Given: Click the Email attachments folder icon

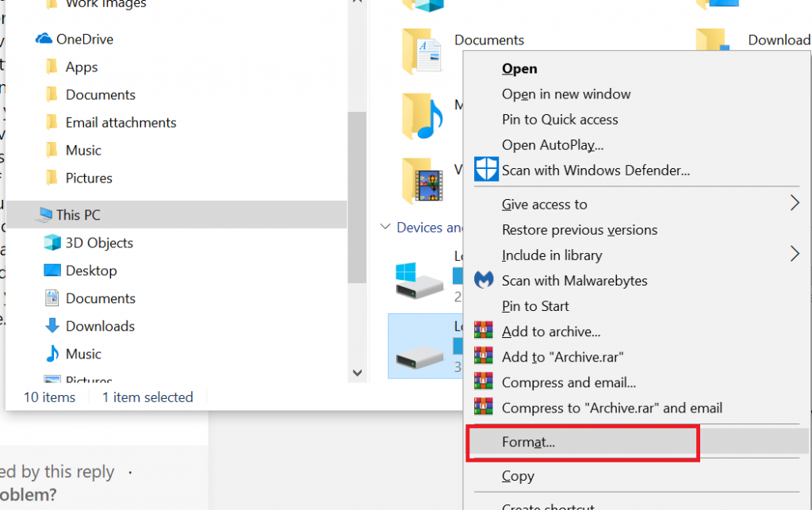Looking at the screenshot, I should (x=52, y=122).
